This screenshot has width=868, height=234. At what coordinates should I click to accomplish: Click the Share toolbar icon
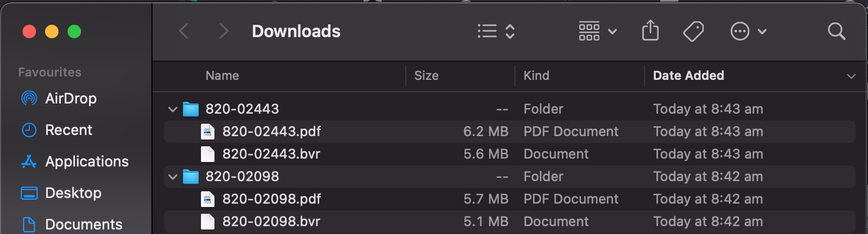(650, 31)
